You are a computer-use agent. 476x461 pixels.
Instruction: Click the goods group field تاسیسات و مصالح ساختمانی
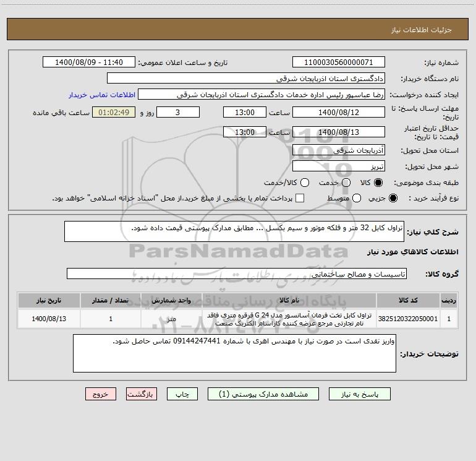pyautogui.click(x=237, y=274)
